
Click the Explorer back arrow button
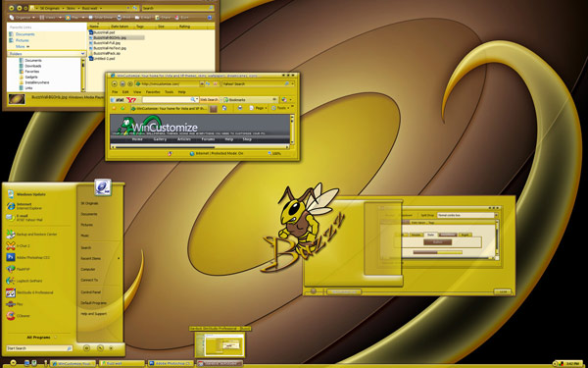[11, 8]
